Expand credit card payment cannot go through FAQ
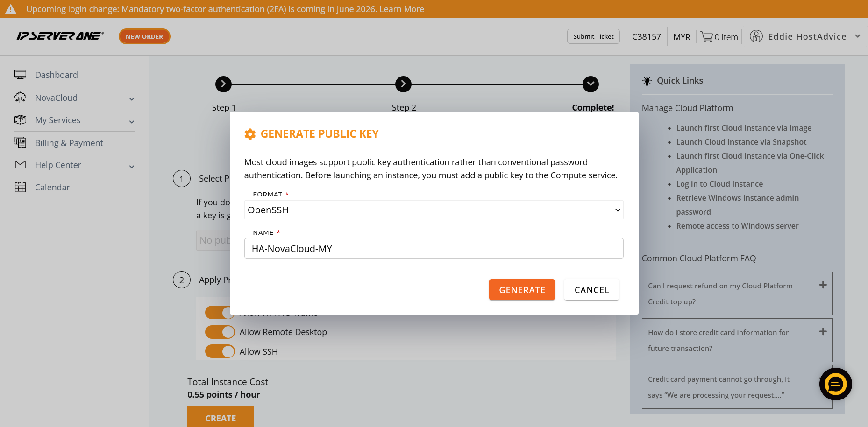Viewport: 868px width, 427px height. pyautogui.click(x=737, y=387)
